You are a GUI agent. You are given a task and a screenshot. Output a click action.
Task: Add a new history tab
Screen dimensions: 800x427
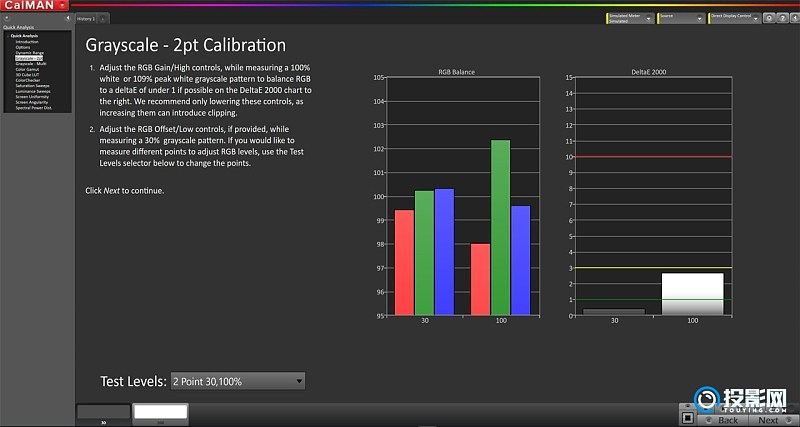coord(103,19)
